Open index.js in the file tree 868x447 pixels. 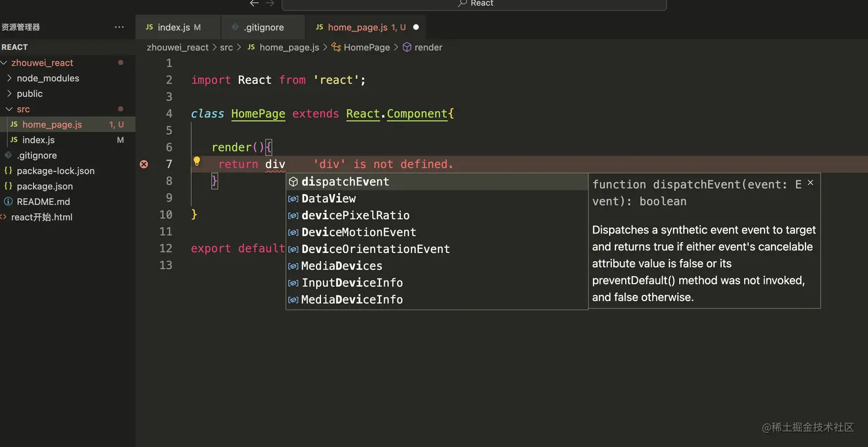[x=68, y=140]
